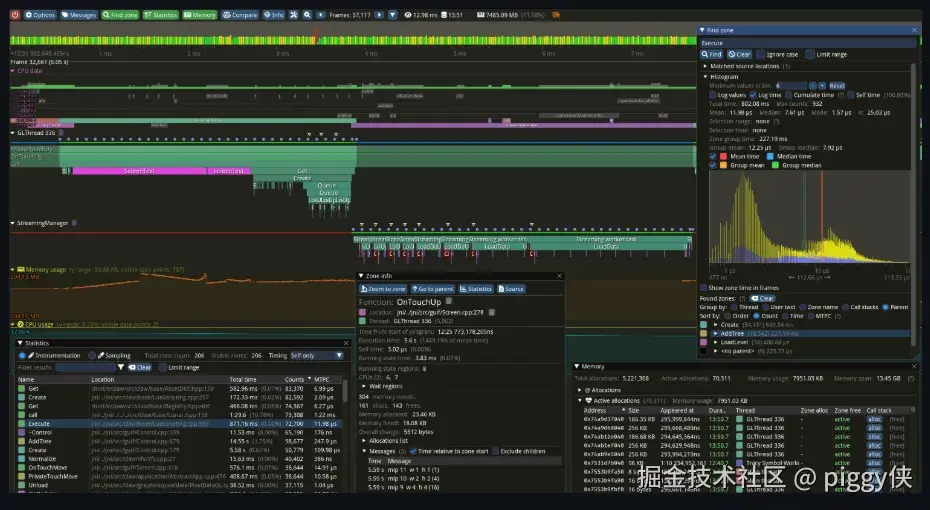Sort found zones by Time

point(784,316)
